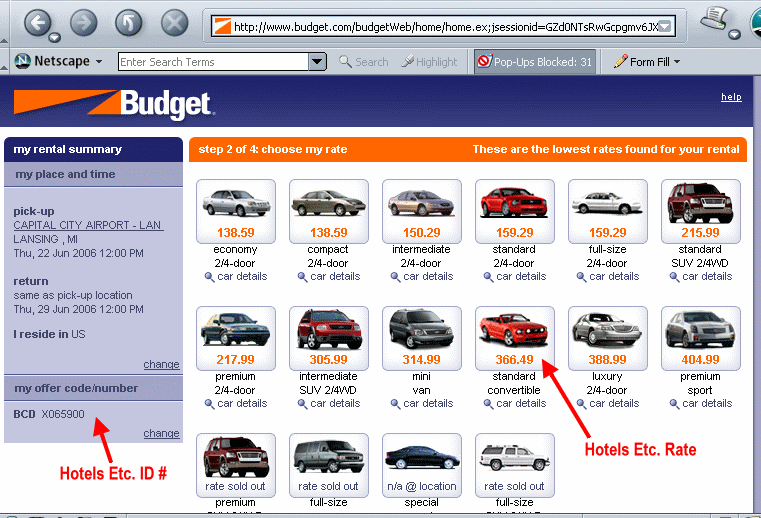Click the Thu, 22 Jun 2006 12:00 PM text
The height and width of the screenshot is (518, 761).
pyautogui.click(x=79, y=253)
